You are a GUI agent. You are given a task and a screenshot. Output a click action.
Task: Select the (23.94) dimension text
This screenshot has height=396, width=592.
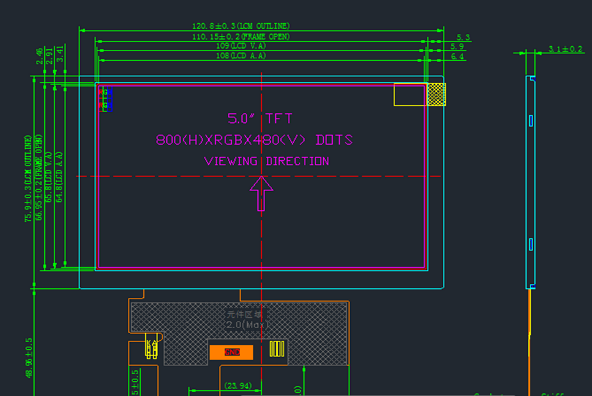pyautogui.click(x=238, y=386)
